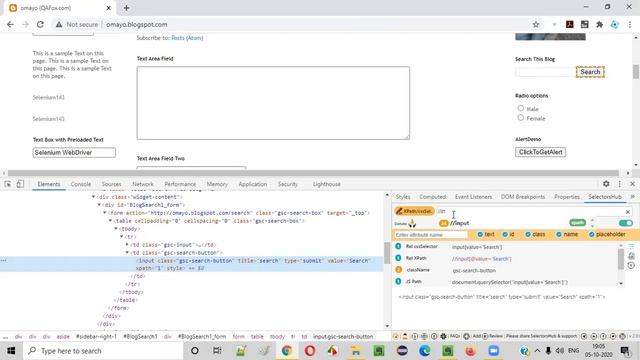This screenshot has height=360, width=640.
Task: Click inside the Text Area Field
Action: point(273,103)
